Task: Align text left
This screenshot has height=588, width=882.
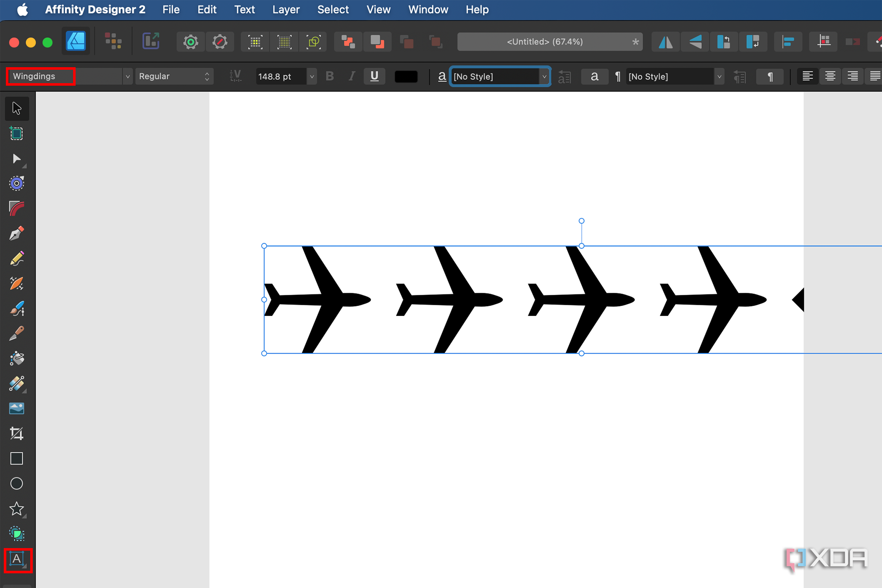Action: 807,76
